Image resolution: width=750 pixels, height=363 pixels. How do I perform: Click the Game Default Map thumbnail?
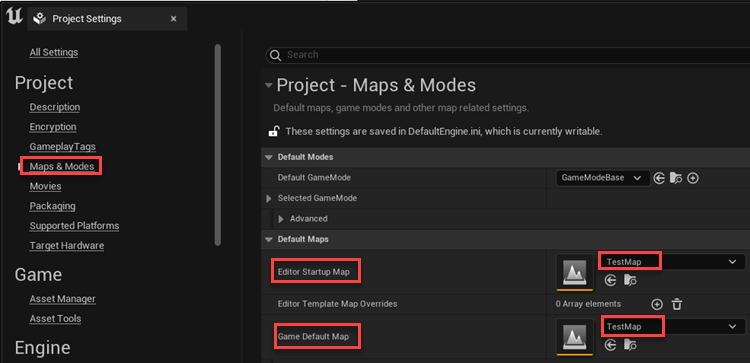[x=575, y=337]
